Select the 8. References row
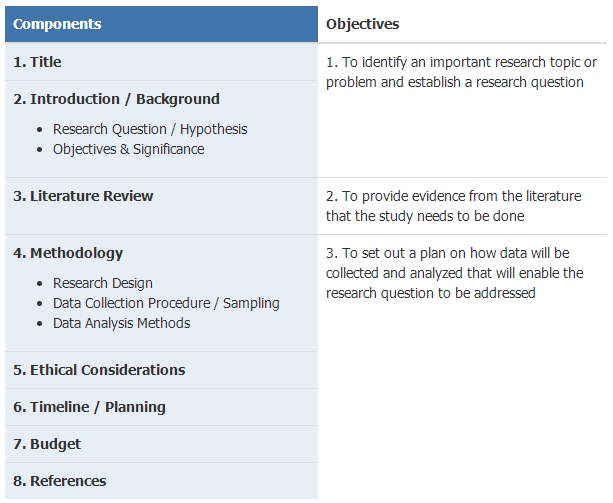613x503 pixels. [x=161, y=481]
